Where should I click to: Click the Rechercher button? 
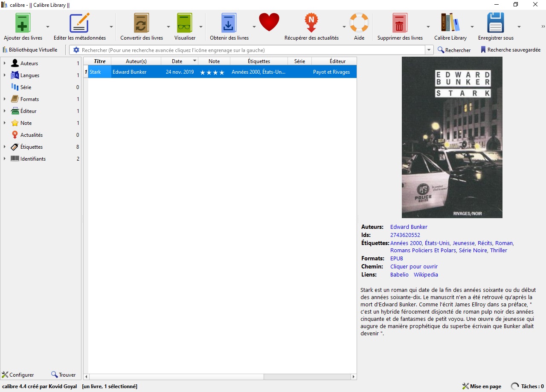(454, 50)
